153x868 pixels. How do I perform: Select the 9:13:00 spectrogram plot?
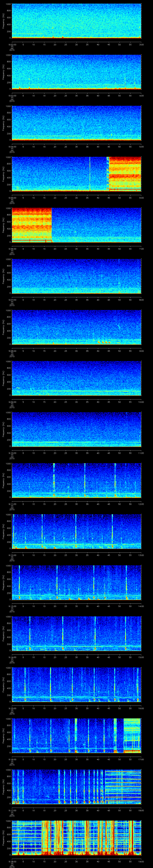(x=76, y=582)
